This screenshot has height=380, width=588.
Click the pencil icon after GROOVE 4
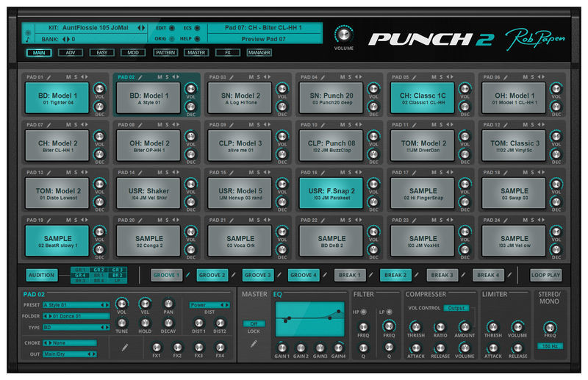pyautogui.click(x=325, y=275)
